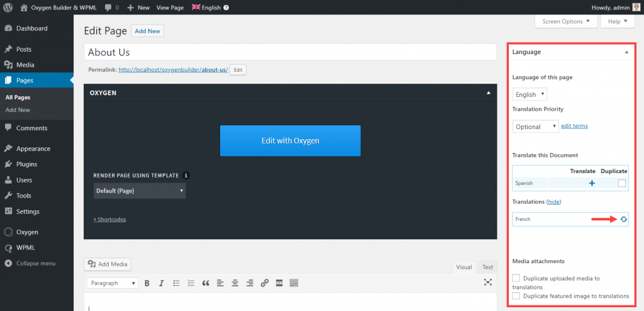The image size is (644, 311).
Task: Apply blockquote formatting
Action: pyautogui.click(x=206, y=283)
